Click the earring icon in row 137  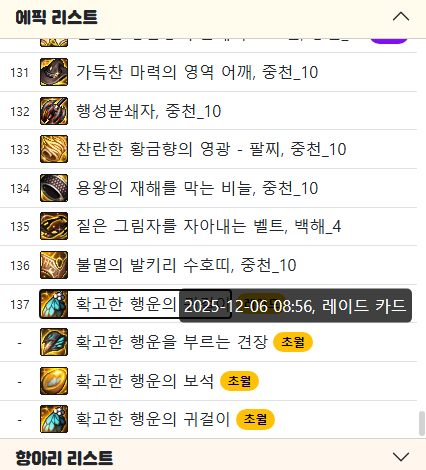point(54,304)
